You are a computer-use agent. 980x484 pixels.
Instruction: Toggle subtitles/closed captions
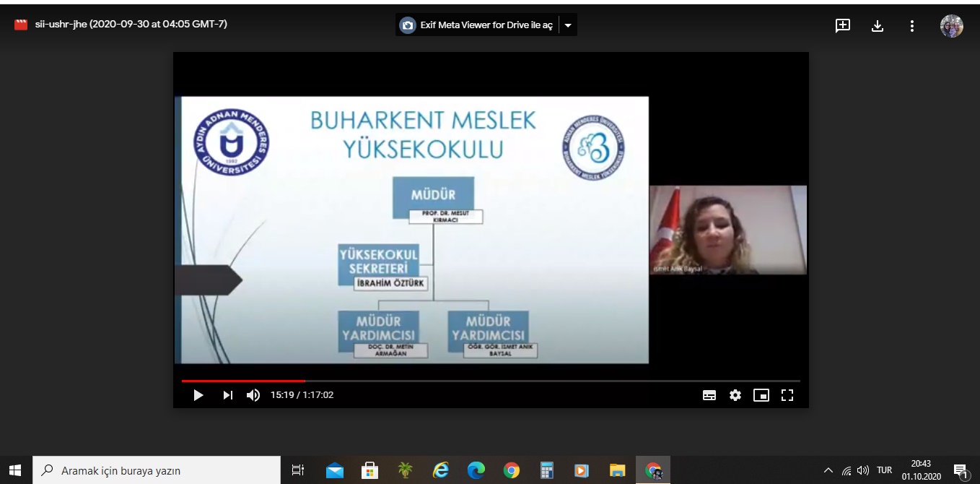(x=709, y=395)
